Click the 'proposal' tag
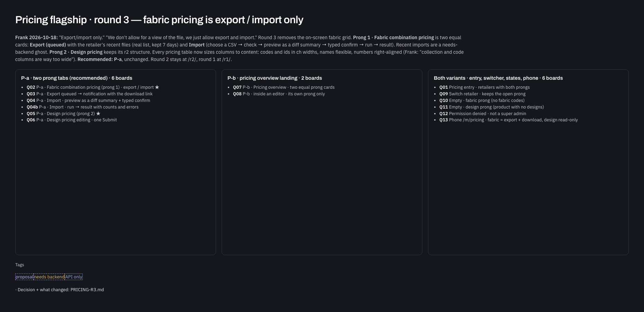Screen dimensions: 644x312 (x=24, y=277)
